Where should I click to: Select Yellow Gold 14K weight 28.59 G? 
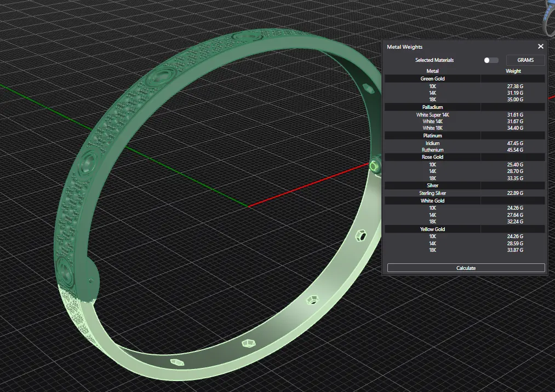pos(515,244)
